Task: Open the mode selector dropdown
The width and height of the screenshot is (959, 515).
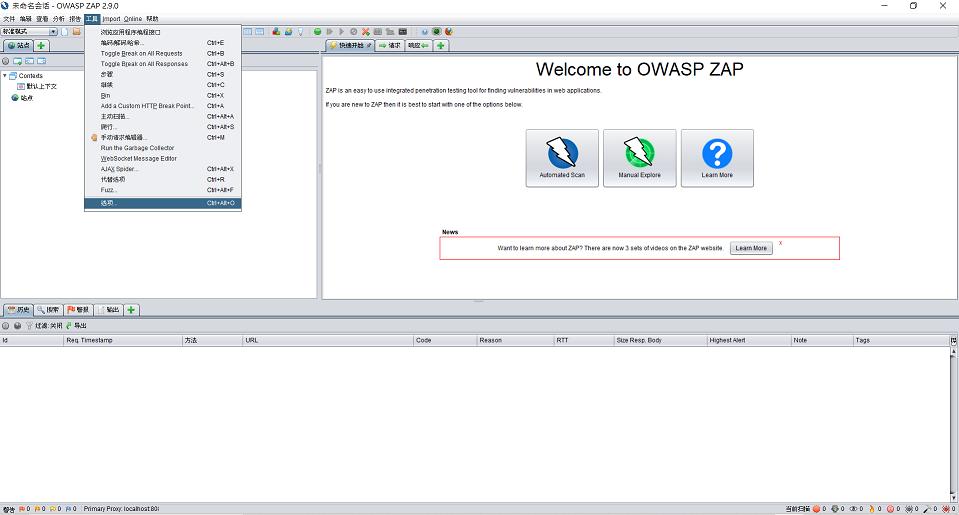Action: tap(29, 31)
